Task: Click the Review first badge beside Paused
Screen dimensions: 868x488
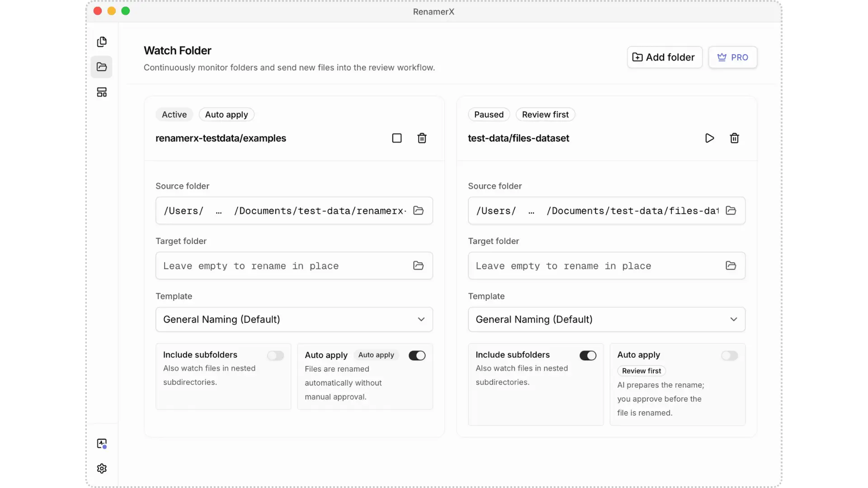Action: click(x=545, y=115)
